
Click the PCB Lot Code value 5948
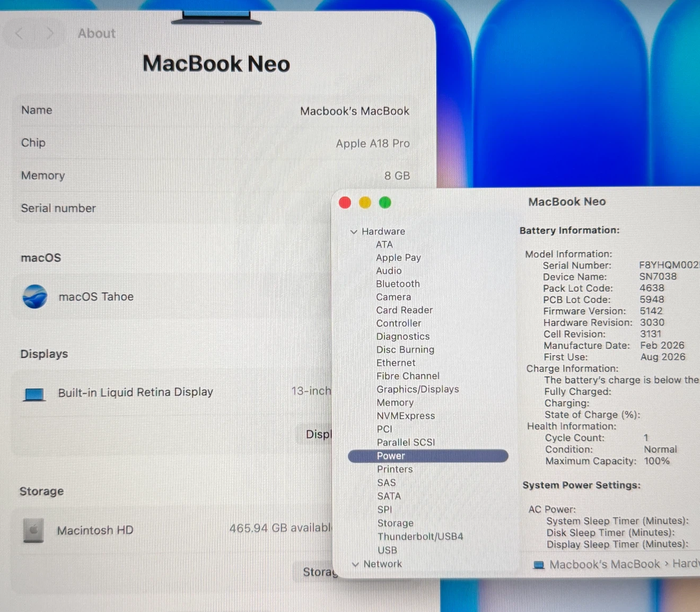click(652, 300)
